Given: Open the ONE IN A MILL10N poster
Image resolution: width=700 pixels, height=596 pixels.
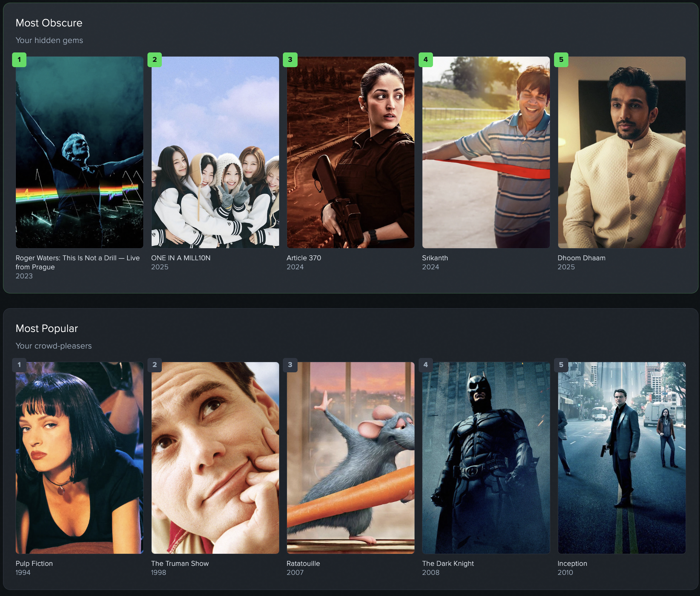Looking at the screenshot, I should (215, 152).
